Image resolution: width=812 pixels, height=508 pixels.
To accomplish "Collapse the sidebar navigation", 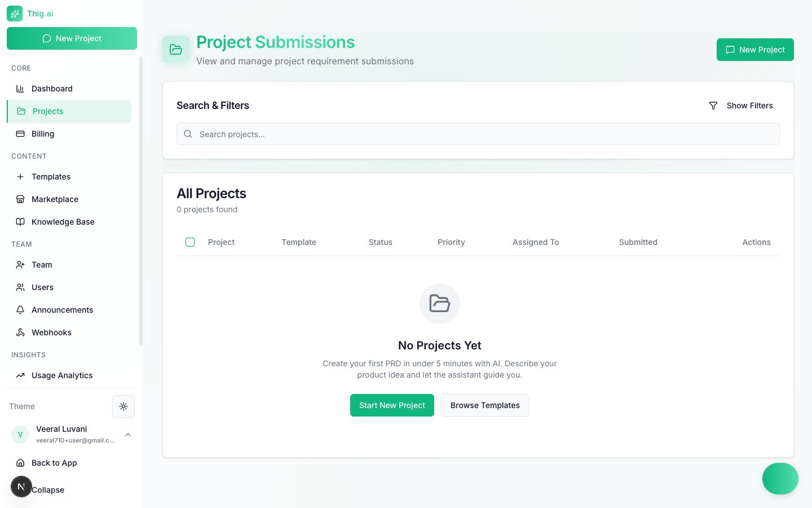I will (47, 489).
